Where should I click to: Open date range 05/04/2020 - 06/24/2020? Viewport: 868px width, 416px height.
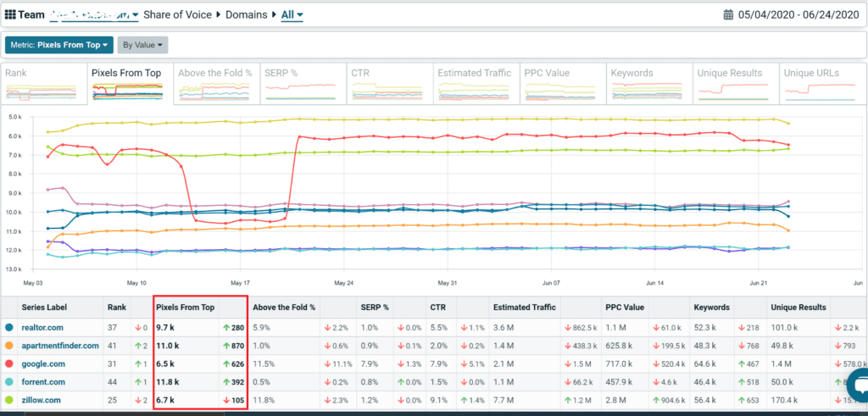pos(798,15)
